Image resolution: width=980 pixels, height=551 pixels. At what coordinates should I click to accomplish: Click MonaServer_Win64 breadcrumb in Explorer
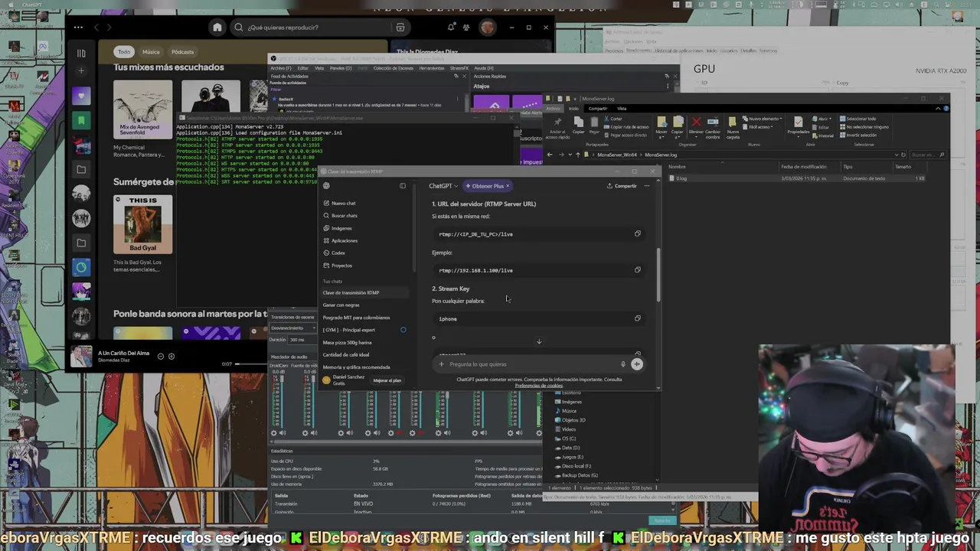[x=617, y=155]
